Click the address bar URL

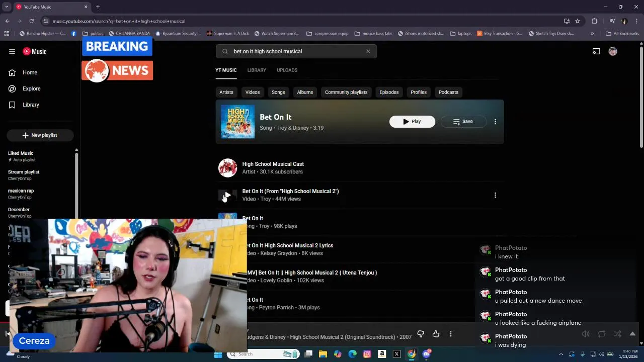click(x=119, y=21)
